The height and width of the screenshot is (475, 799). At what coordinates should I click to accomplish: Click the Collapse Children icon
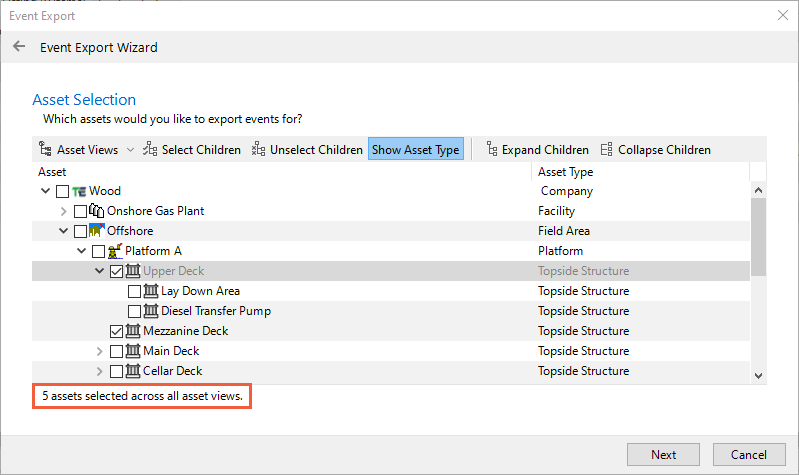tap(606, 149)
